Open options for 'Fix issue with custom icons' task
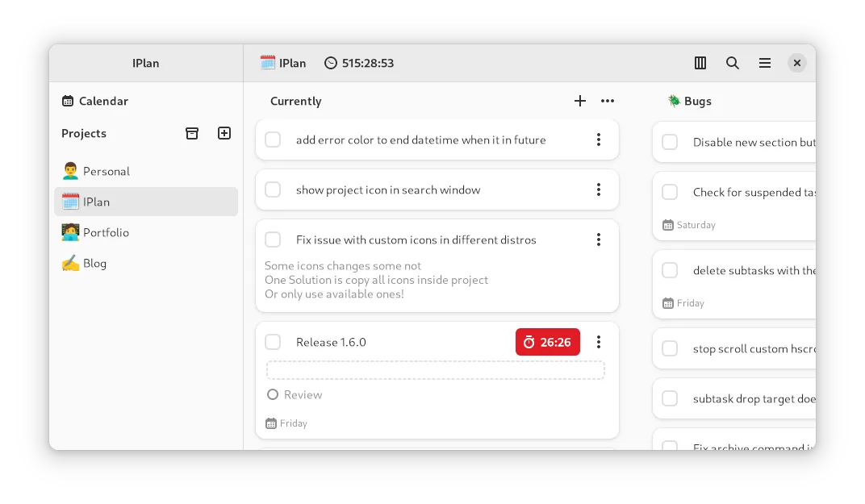This screenshot has width=865, height=504. [x=598, y=240]
